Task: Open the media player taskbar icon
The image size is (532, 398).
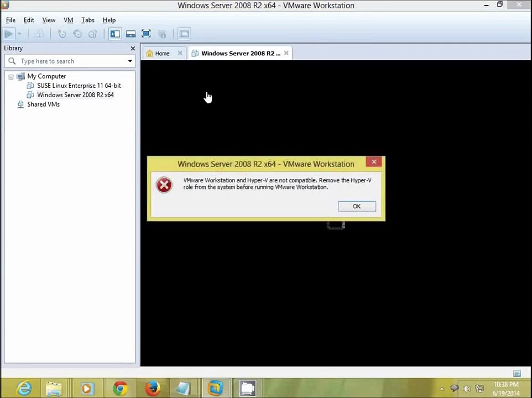Action: (86, 389)
